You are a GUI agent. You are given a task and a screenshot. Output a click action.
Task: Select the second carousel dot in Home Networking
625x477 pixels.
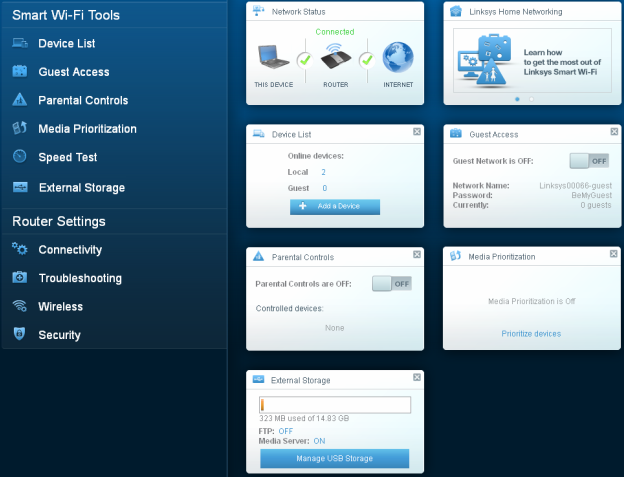click(531, 99)
